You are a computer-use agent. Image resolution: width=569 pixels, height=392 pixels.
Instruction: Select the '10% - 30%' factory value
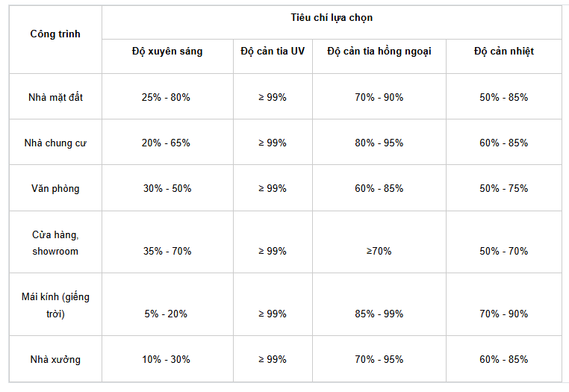point(166,359)
